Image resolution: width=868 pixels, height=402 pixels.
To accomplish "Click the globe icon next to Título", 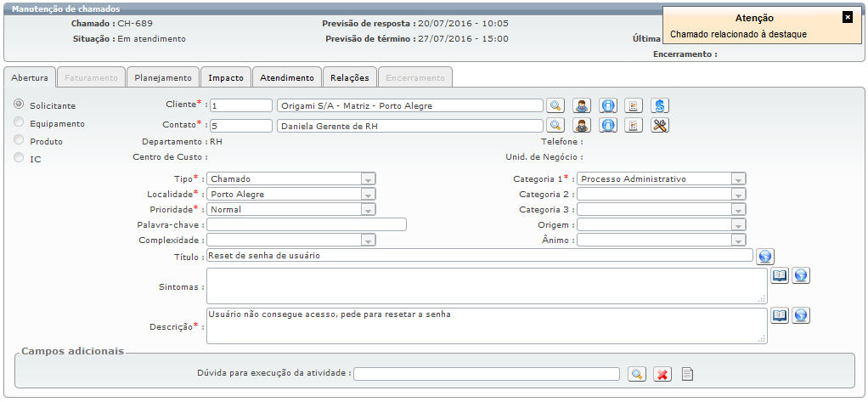I will 764,256.
